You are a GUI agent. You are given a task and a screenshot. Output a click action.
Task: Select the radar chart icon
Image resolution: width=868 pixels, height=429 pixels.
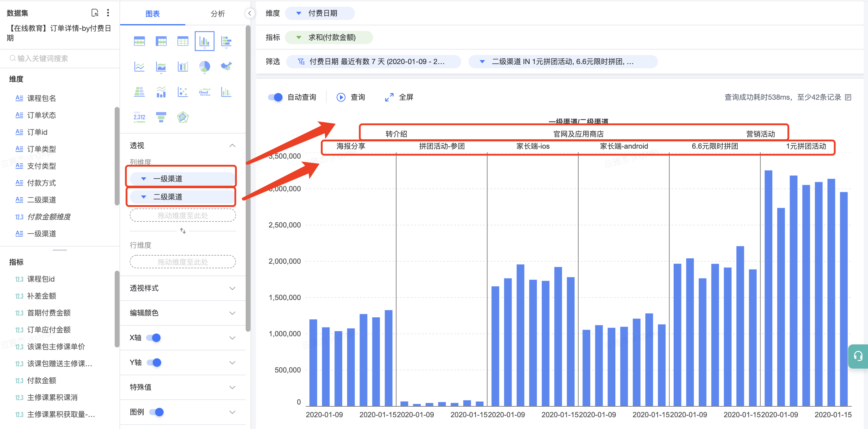coord(183,117)
